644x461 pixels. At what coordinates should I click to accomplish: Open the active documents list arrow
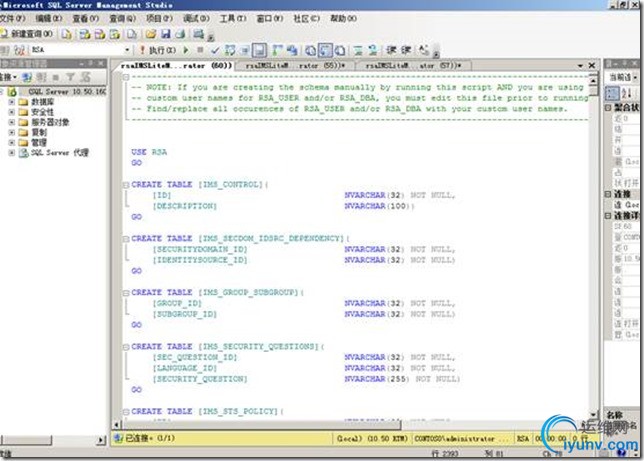(x=580, y=66)
